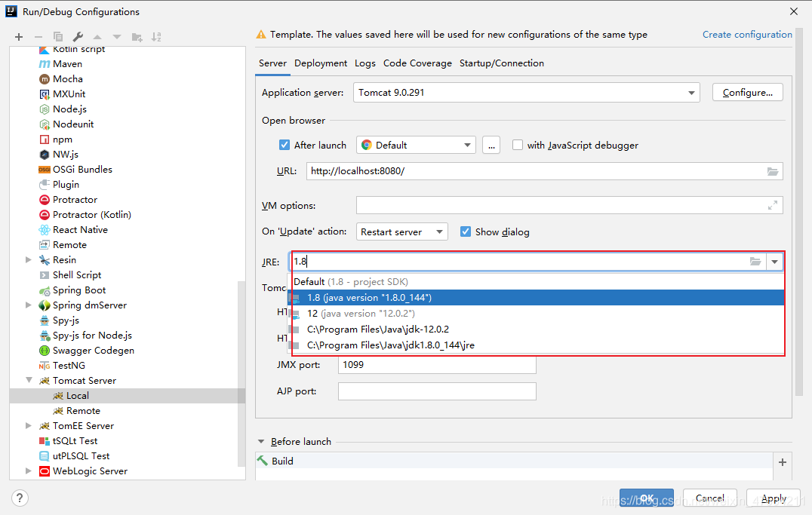The height and width of the screenshot is (515, 812).
Task: Select the MXUnit configuration type
Action: coord(69,93)
